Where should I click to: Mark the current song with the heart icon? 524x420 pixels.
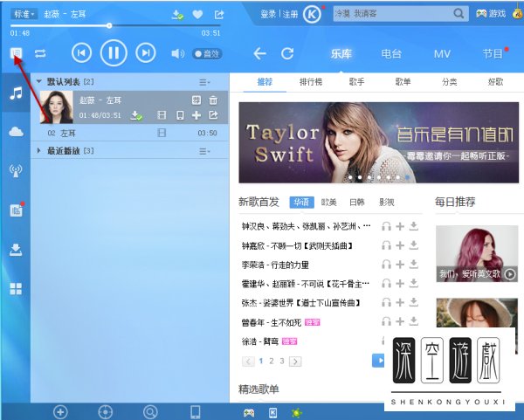[198, 15]
